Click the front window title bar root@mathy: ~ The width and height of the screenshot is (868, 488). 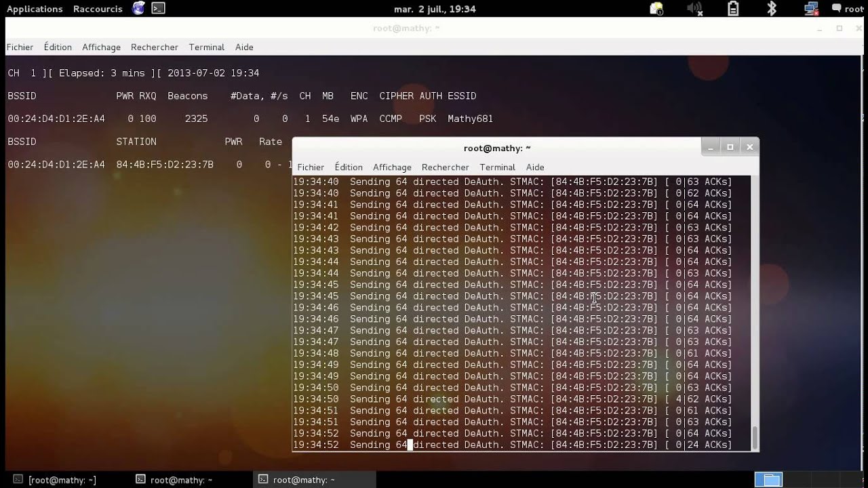(497, 148)
